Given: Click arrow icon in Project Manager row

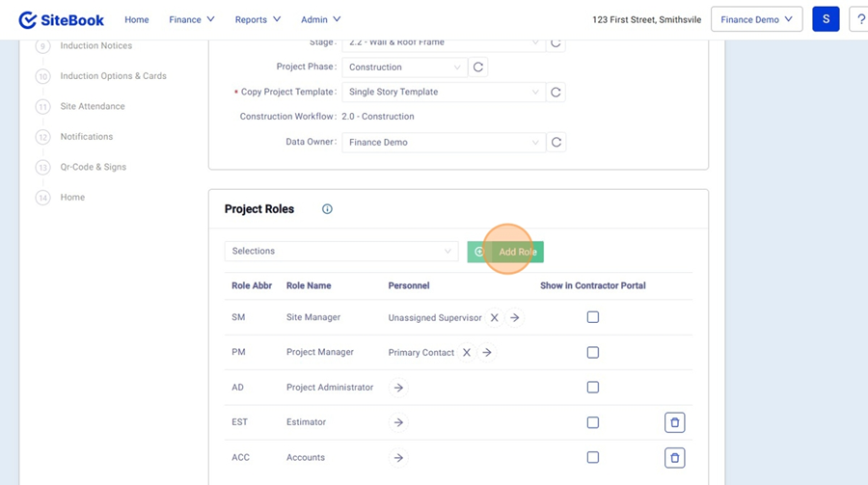Looking at the screenshot, I should tap(487, 353).
